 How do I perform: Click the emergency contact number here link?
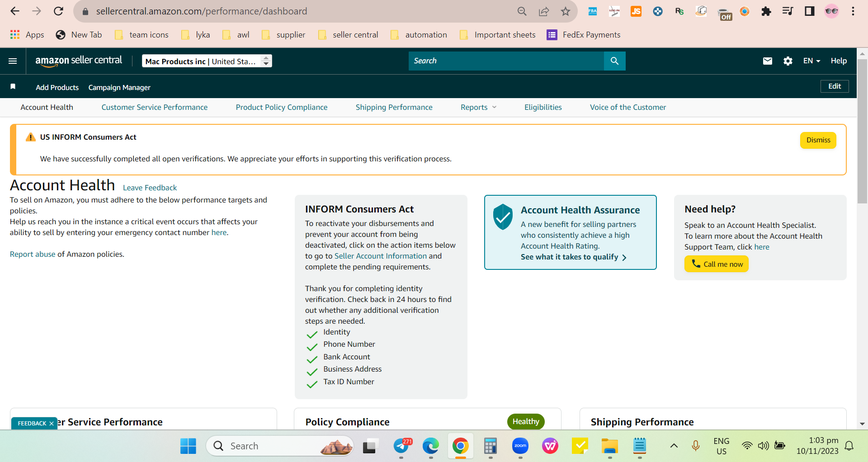[219, 232]
